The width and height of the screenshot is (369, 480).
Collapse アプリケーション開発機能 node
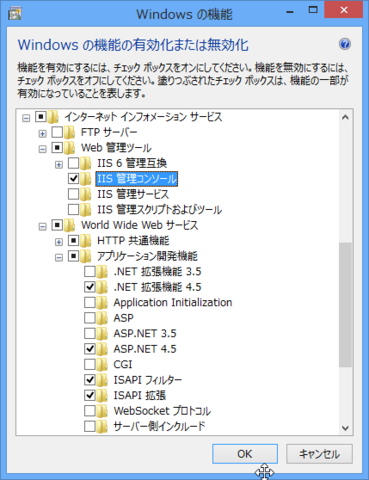click(59, 258)
